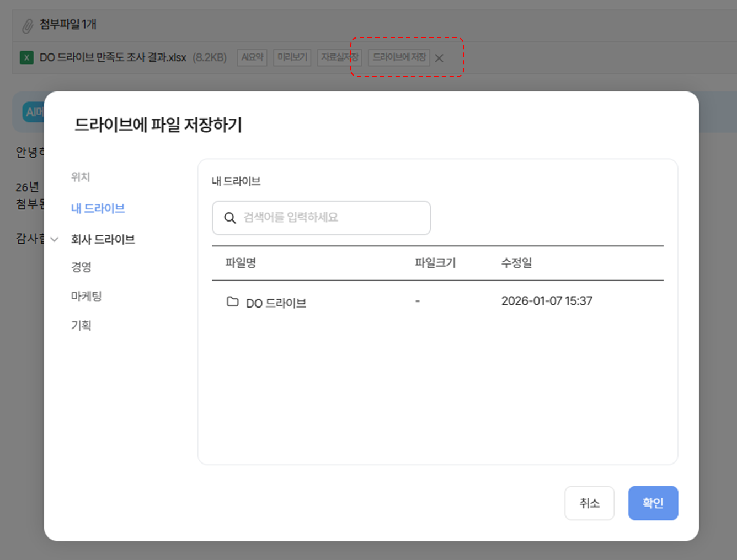Click the folder icon beside DO 드라이브

(x=233, y=301)
